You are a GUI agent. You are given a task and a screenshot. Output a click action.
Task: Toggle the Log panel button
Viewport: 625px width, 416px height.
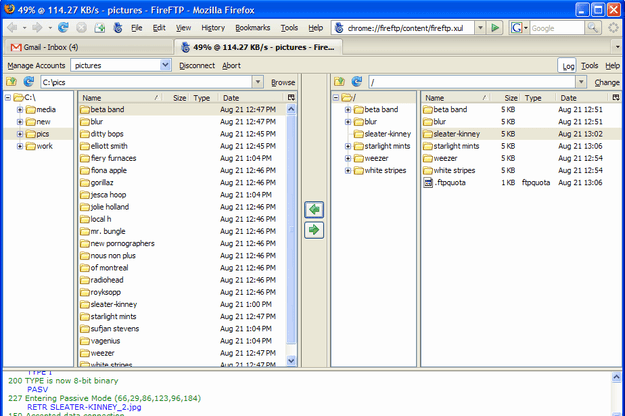[x=568, y=66]
